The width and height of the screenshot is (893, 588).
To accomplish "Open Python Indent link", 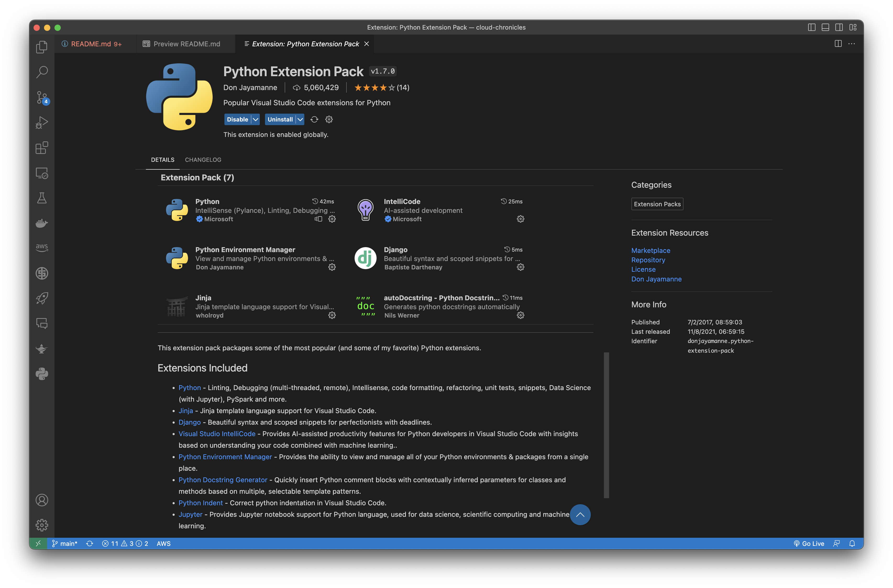I will coord(200,503).
